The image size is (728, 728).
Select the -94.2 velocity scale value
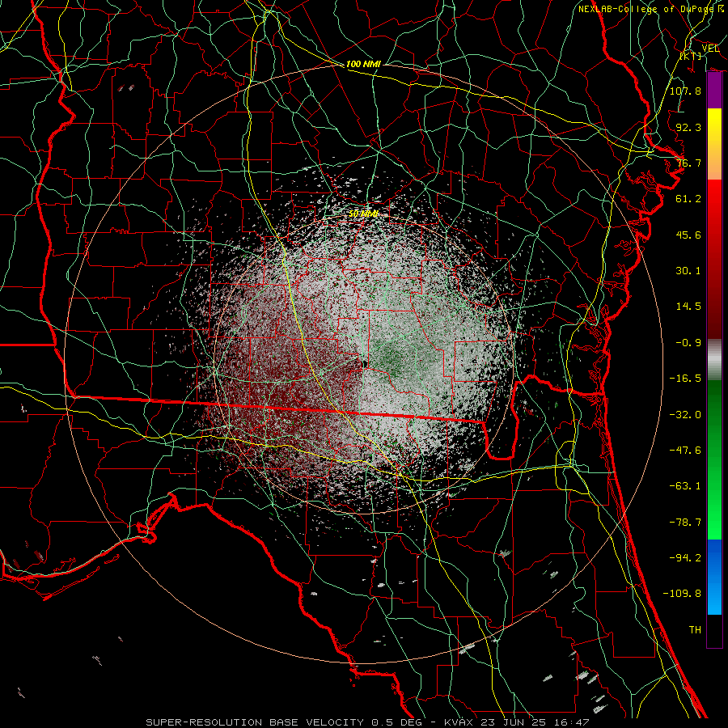pyautogui.click(x=685, y=557)
